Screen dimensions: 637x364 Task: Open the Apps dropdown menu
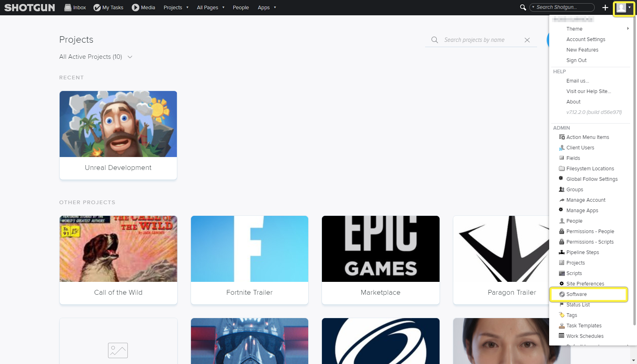[x=267, y=7]
